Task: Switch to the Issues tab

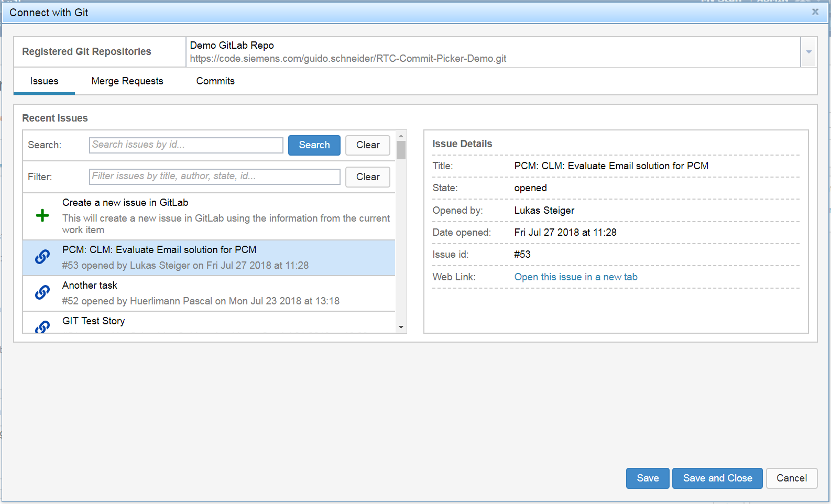Action: (x=44, y=81)
